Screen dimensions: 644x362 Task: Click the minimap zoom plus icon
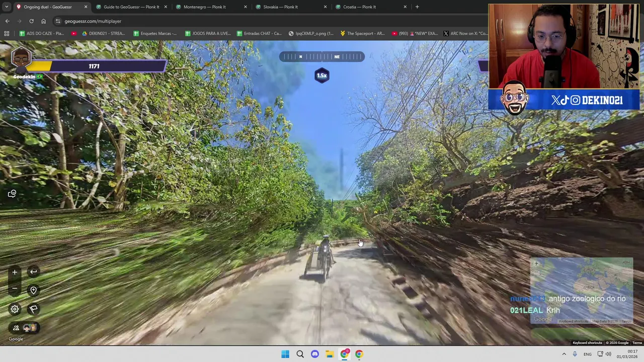coord(536,263)
